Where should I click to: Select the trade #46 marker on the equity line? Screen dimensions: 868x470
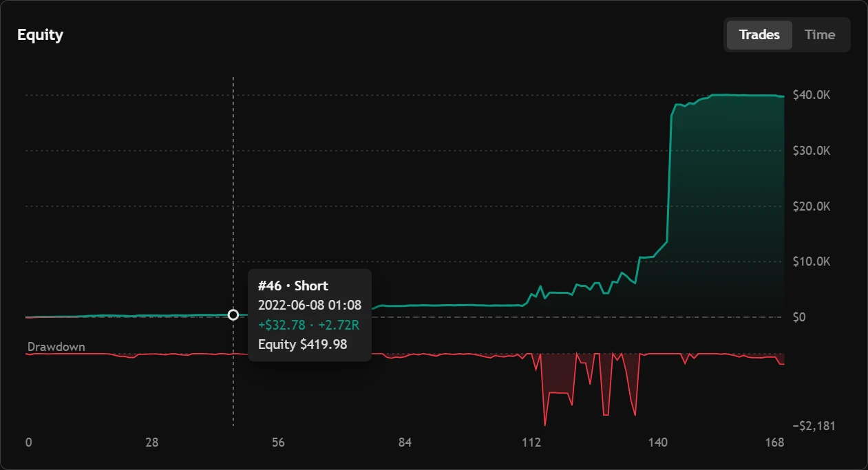pos(233,314)
